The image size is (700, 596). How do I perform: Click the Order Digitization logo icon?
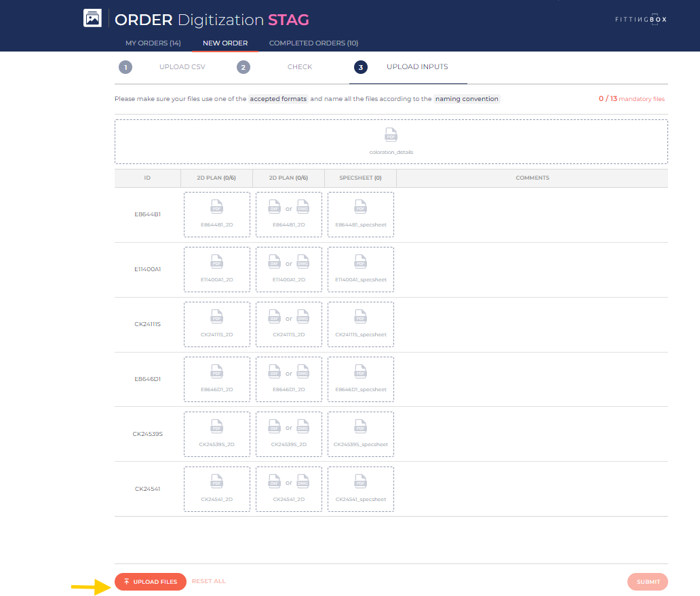(x=92, y=18)
